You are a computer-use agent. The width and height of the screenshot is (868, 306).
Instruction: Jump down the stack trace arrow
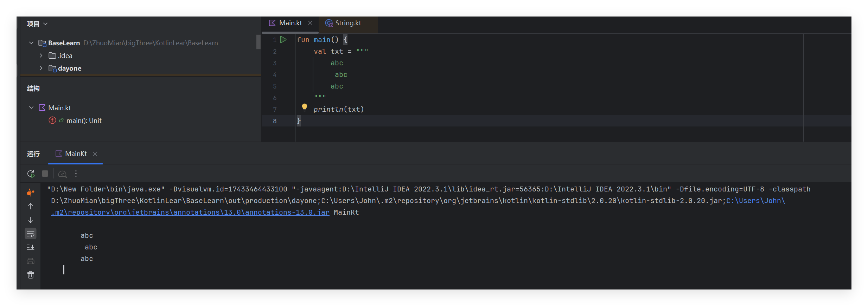31,220
